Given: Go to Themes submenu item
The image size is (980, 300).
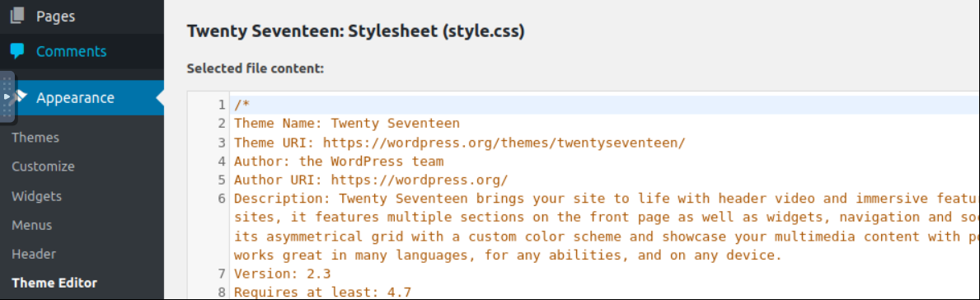Looking at the screenshot, I should pos(35,138).
